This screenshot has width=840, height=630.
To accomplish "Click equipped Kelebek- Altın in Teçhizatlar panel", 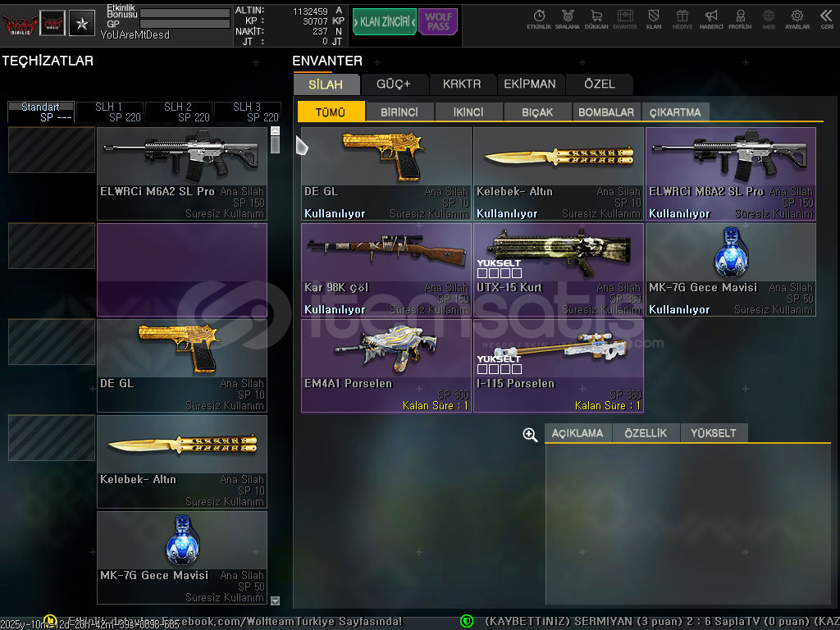I will 182,462.
